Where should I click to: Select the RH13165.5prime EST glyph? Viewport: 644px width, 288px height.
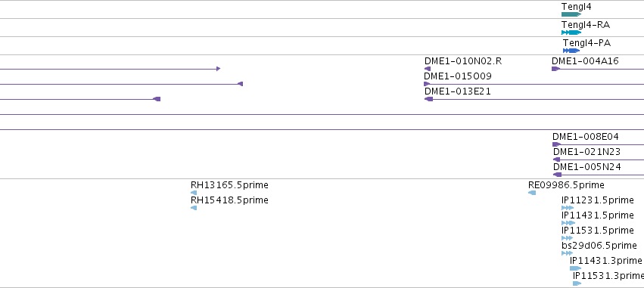(194, 193)
